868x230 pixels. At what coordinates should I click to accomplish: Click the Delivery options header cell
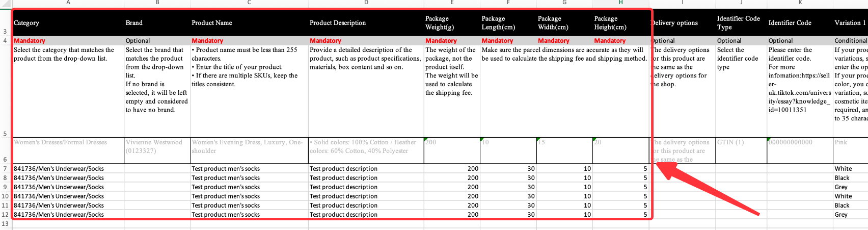coord(683,23)
